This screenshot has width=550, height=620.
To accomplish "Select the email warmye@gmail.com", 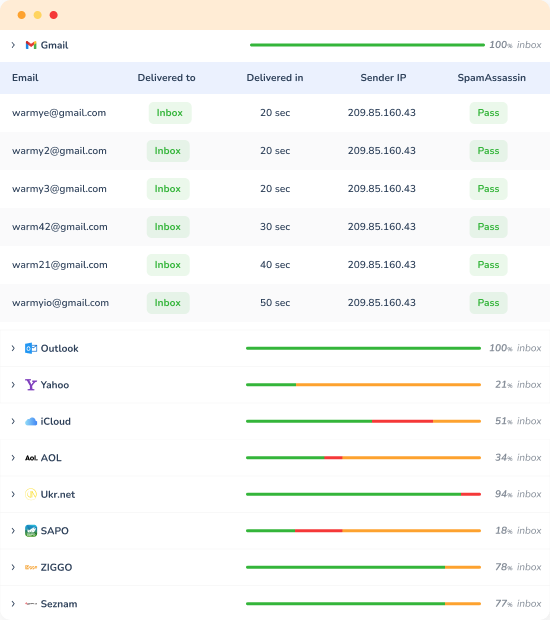I will (59, 113).
